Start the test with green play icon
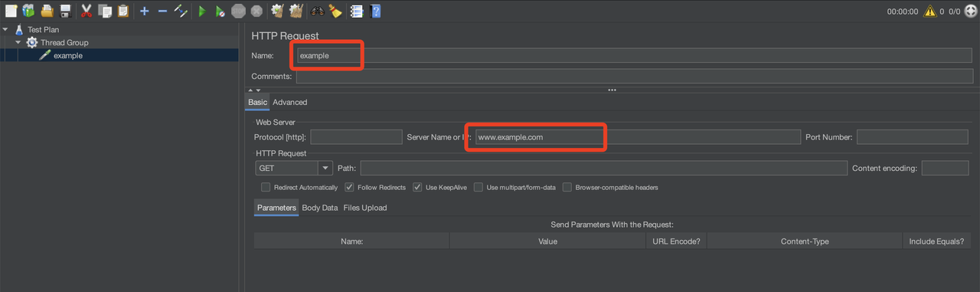The height and width of the screenshot is (292, 980). pos(202,11)
